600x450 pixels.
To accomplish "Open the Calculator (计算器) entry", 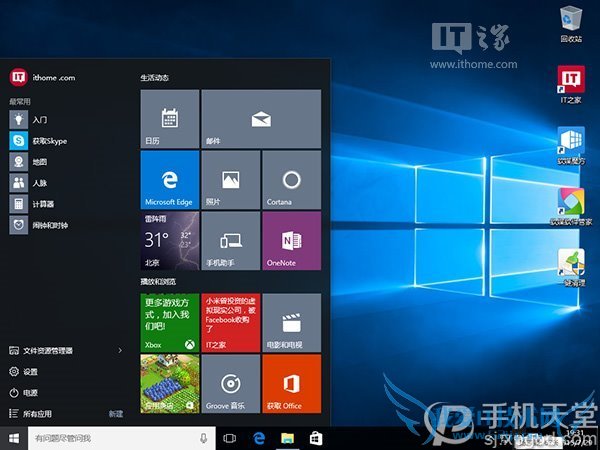I will (67, 204).
